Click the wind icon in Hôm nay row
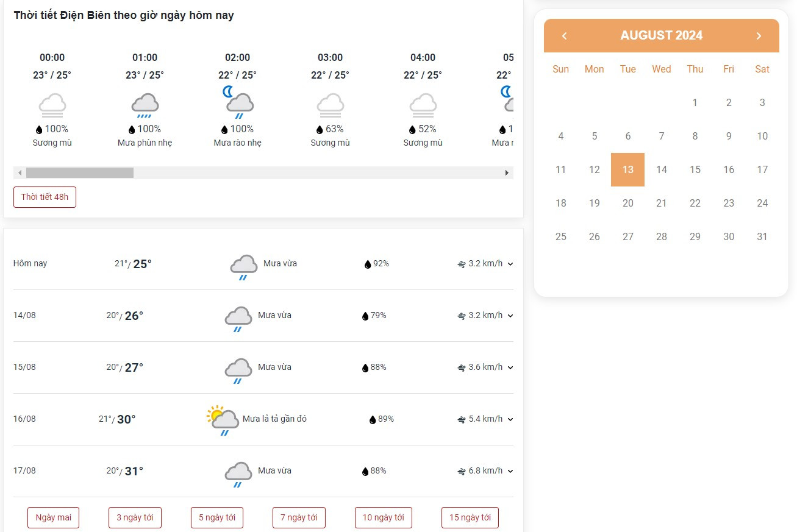797x532 pixels. [x=462, y=264]
